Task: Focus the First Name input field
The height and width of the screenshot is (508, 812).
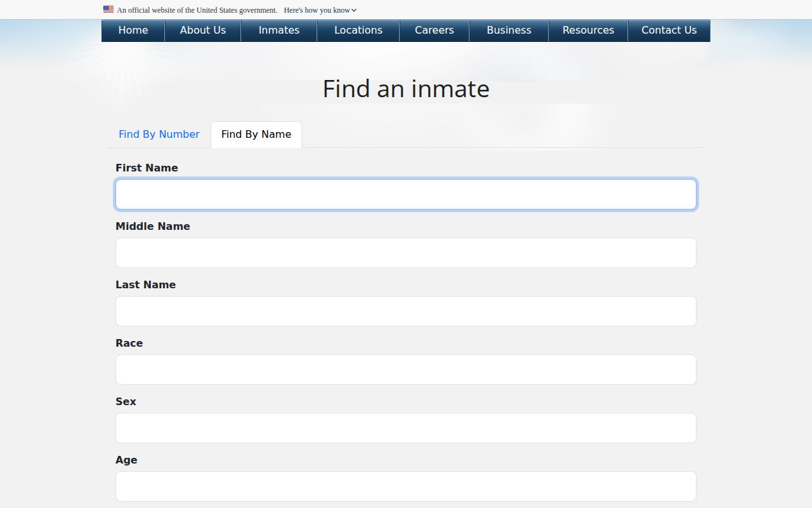Action: 406,194
